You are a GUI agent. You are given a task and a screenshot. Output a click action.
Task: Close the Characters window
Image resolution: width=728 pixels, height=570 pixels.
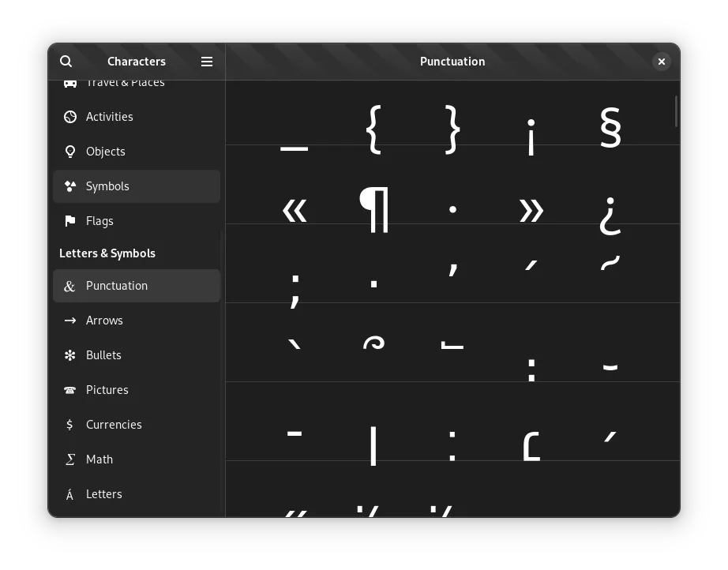click(x=662, y=62)
